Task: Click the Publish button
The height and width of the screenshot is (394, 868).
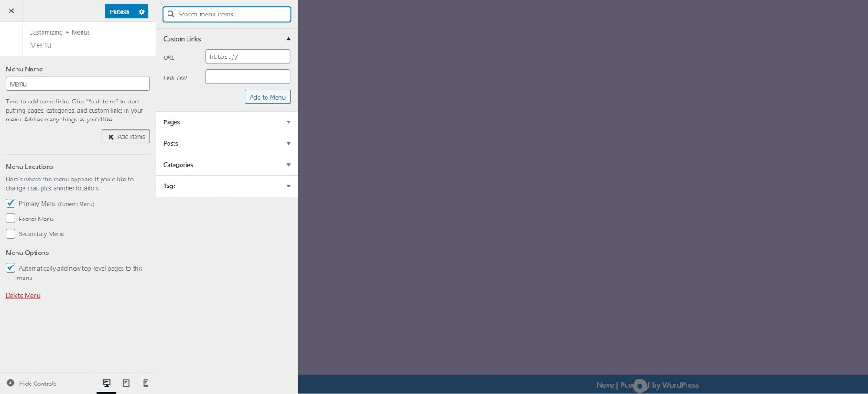Action: pos(120,11)
